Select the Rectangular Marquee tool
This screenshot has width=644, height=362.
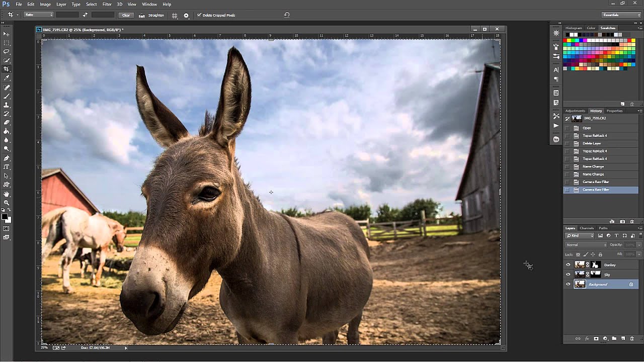[x=7, y=42]
